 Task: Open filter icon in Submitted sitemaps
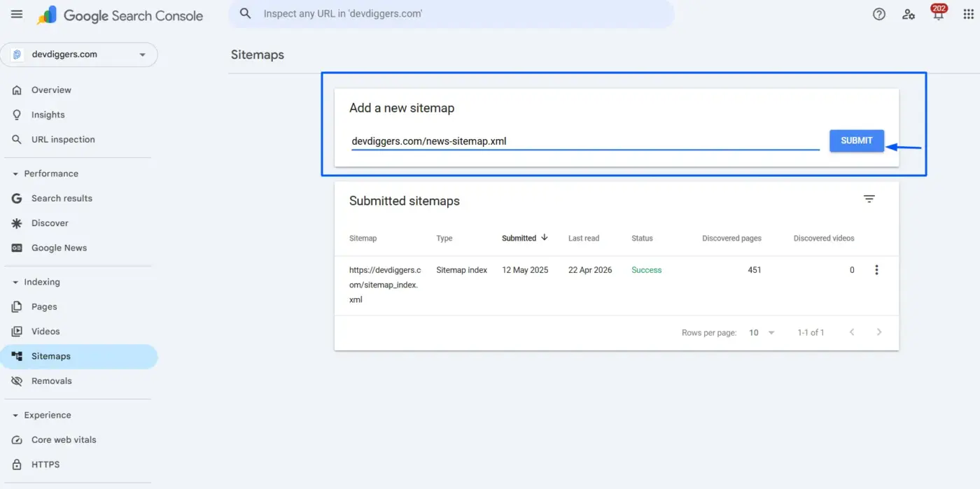[x=869, y=199]
